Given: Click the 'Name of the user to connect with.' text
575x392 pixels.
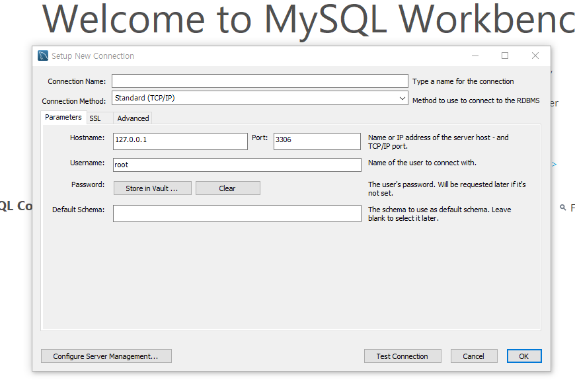Looking at the screenshot, I should (x=422, y=163).
